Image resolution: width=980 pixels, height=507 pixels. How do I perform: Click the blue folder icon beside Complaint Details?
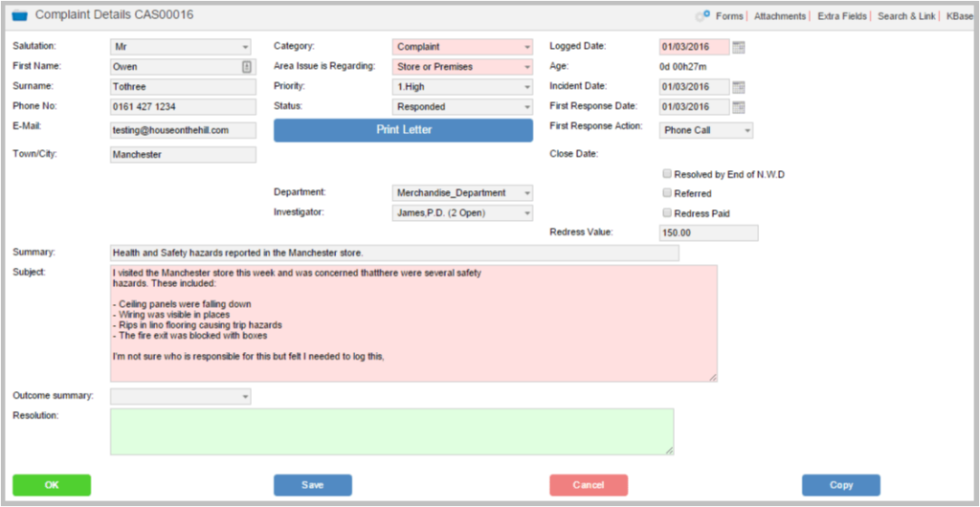click(x=19, y=16)
